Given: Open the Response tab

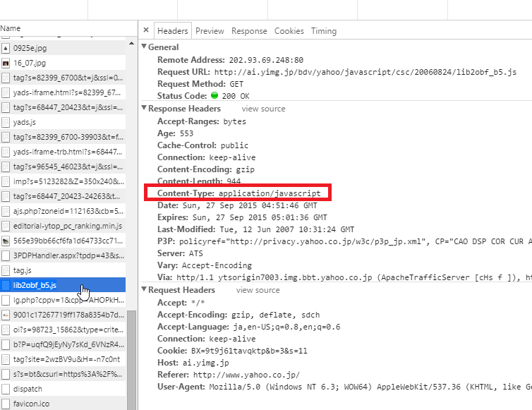Looking at the screenshot, I should pyautogui.click(x=249, y=31).
